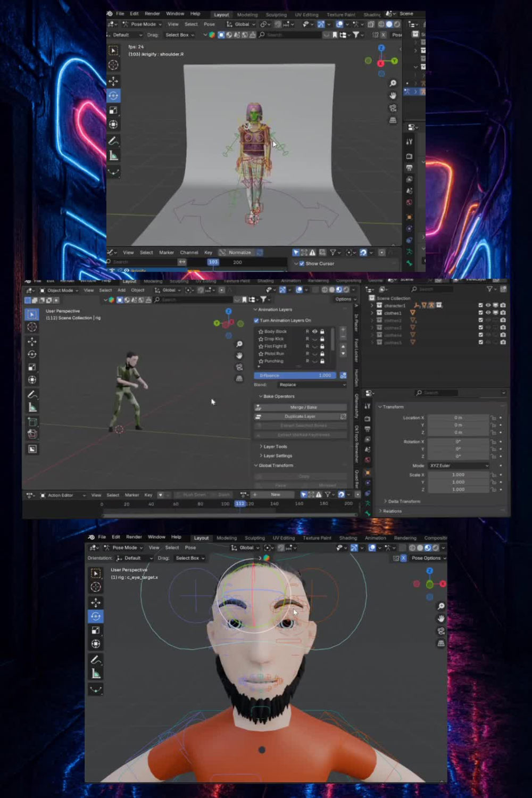Toggle the X mirror button in the bottom window
Viewport: 532px width, 798px height.
click(403, 558)
